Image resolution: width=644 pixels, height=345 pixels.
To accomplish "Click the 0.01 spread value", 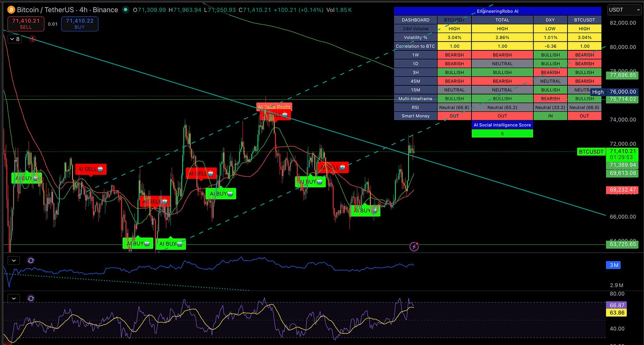I will [x=53, y=24].
